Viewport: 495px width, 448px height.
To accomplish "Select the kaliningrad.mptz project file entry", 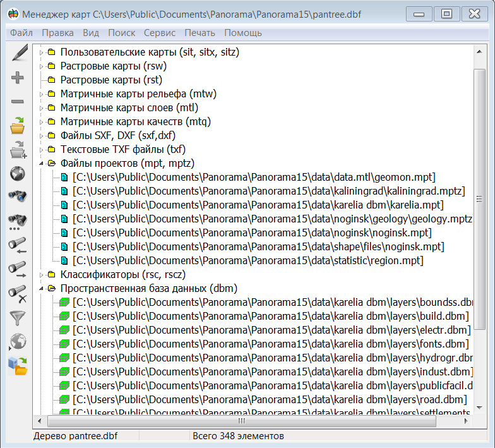I will (268, 191).
